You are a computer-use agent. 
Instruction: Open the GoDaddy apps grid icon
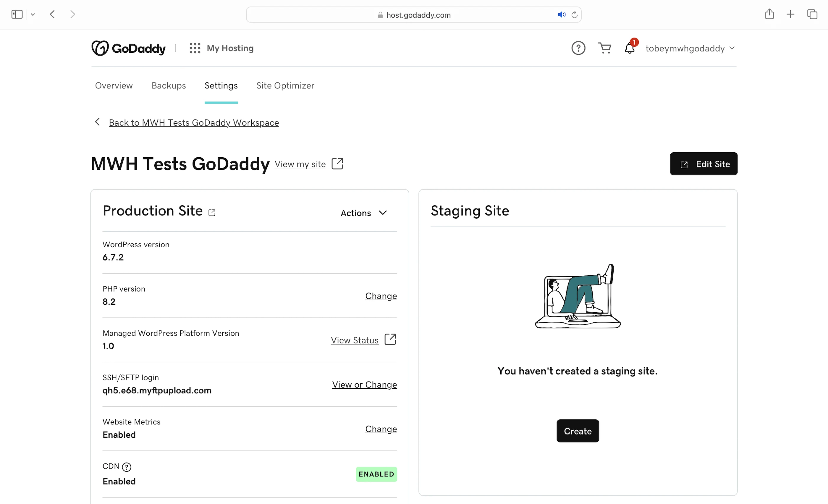tap(195, 48)
